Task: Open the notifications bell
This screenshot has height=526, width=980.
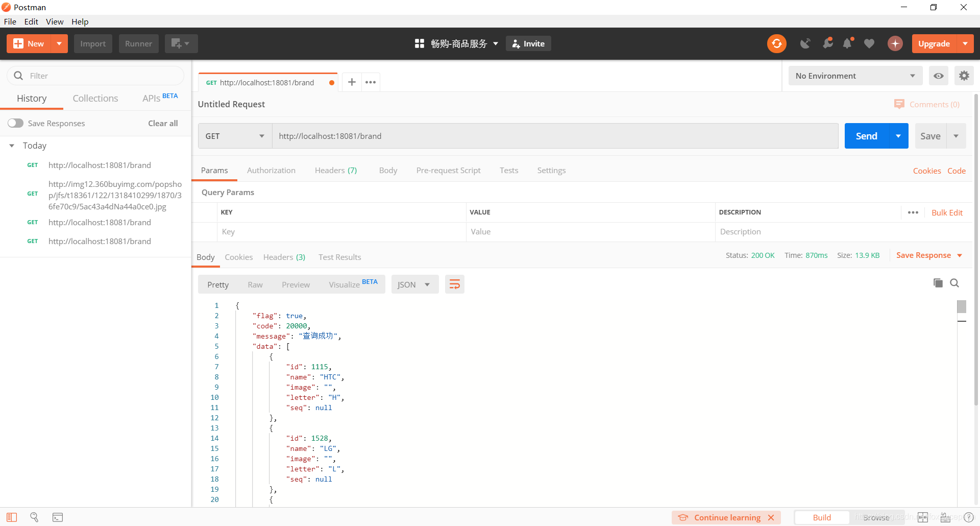Action: click(x=848, y=43)
